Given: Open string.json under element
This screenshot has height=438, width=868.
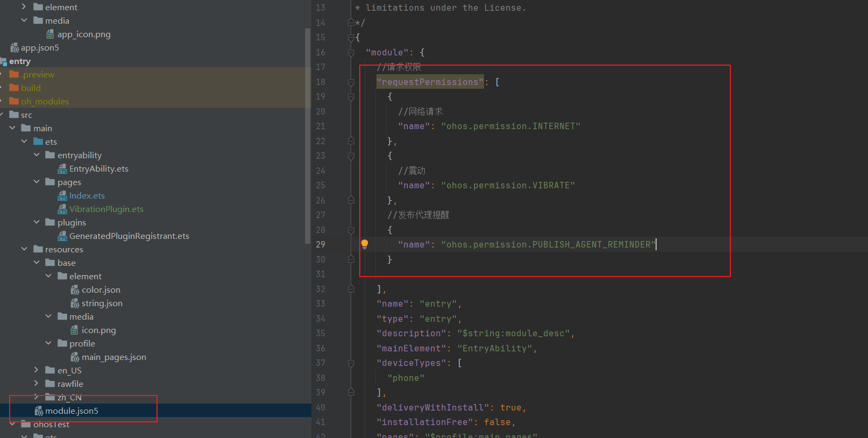Looking at the screenshot, I should click(102, 303).
